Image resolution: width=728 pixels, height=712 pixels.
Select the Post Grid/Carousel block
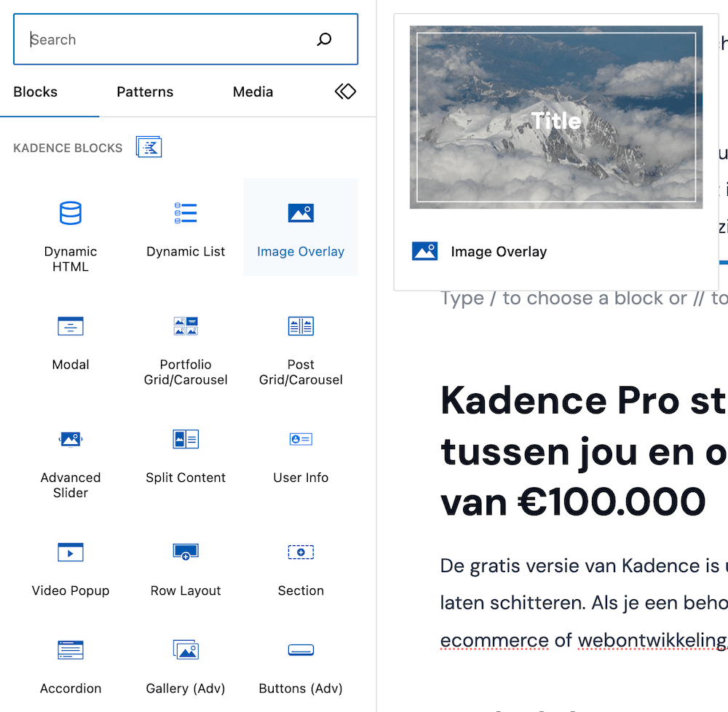pyautogui.click(x=301, y=349)
